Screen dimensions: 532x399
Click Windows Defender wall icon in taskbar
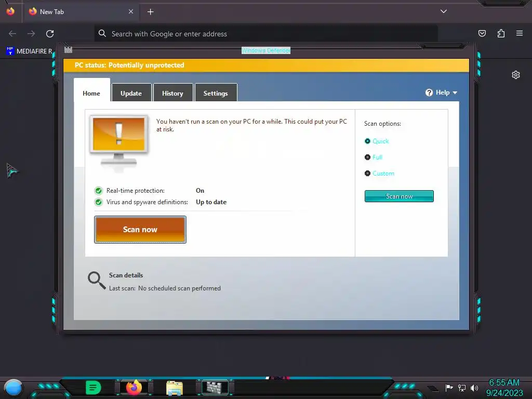tap(215, 388)
